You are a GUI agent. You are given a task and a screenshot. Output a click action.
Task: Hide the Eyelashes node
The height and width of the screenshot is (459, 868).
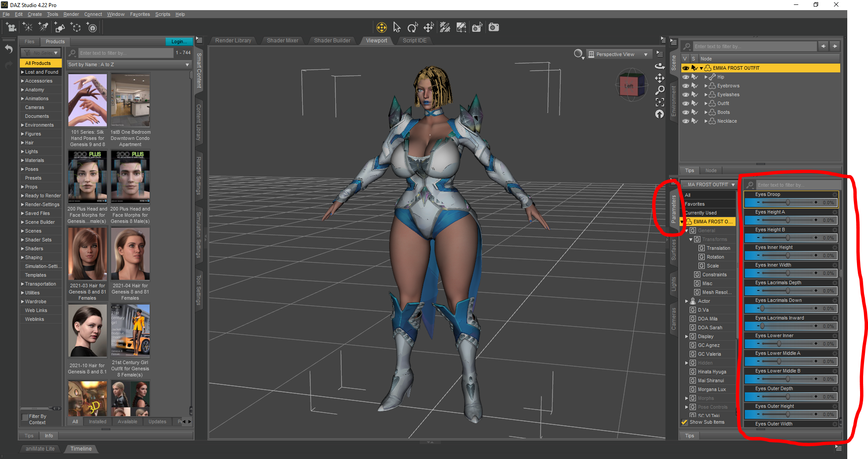tap(686, 94)
